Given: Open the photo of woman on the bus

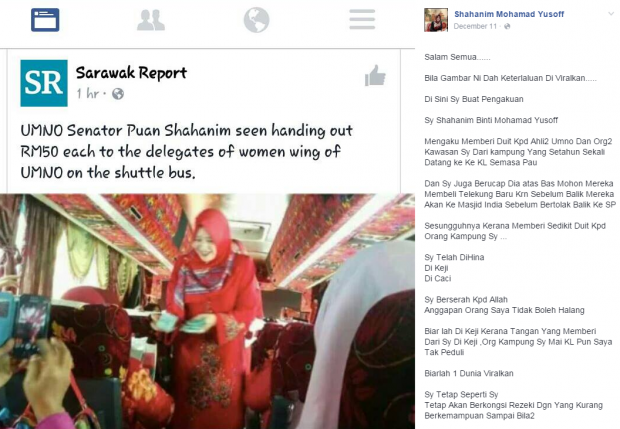Looking at the screenshot, I should (x=207, y=311).
